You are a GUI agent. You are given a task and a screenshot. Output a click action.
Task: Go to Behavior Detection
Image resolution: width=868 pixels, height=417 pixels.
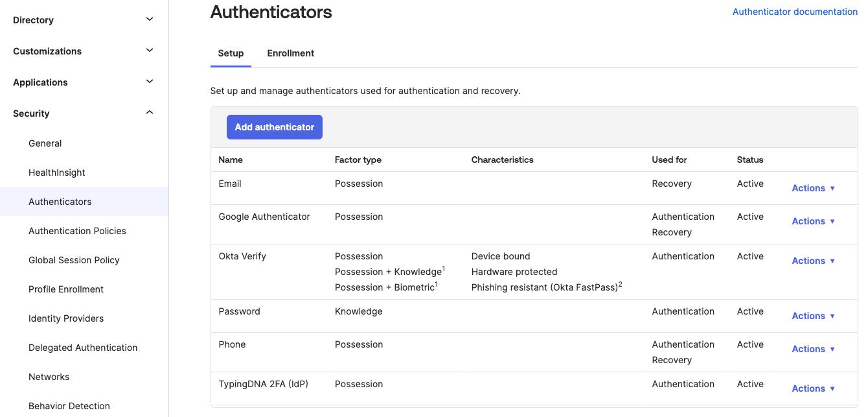tap(69, 406)
